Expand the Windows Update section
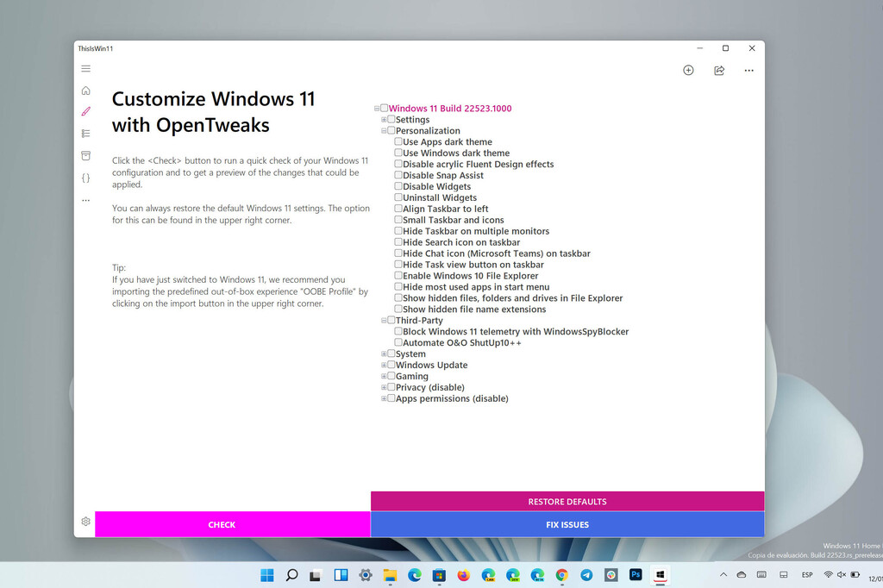This screenshot has height=588, width=883. tap(384, 365)
